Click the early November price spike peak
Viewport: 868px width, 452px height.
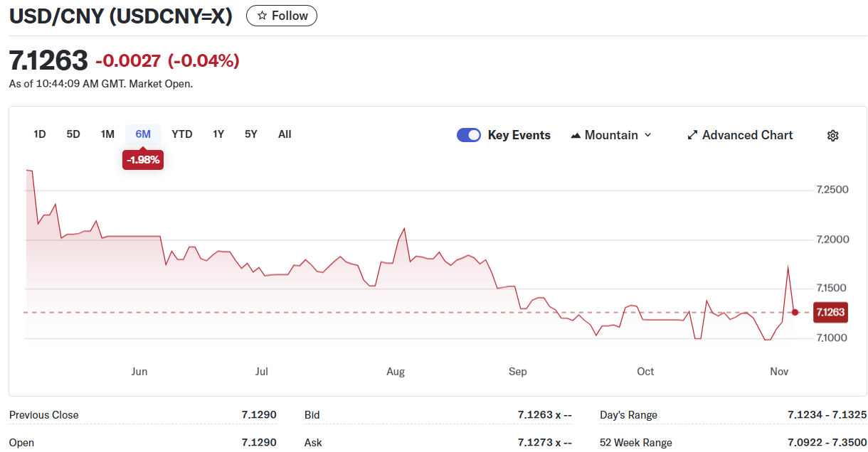tap(788, 267)
